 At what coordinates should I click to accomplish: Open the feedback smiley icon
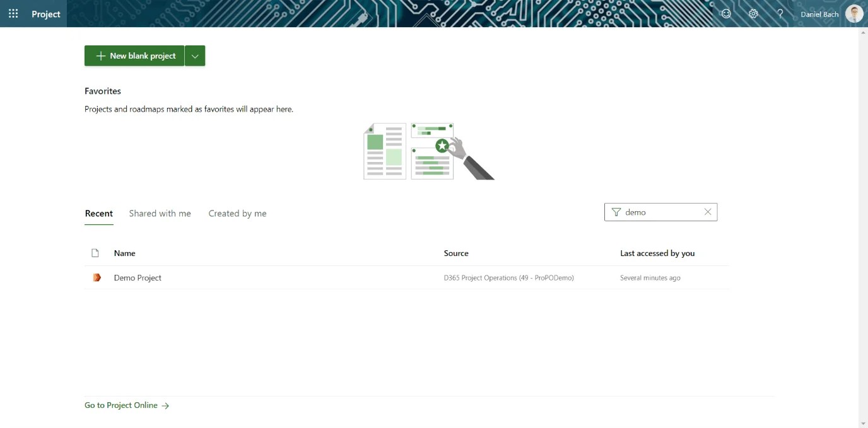coord(726,14)
